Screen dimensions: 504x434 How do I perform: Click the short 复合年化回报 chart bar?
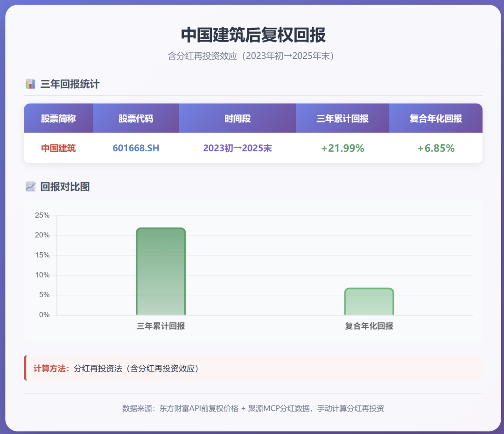[369, 301]
